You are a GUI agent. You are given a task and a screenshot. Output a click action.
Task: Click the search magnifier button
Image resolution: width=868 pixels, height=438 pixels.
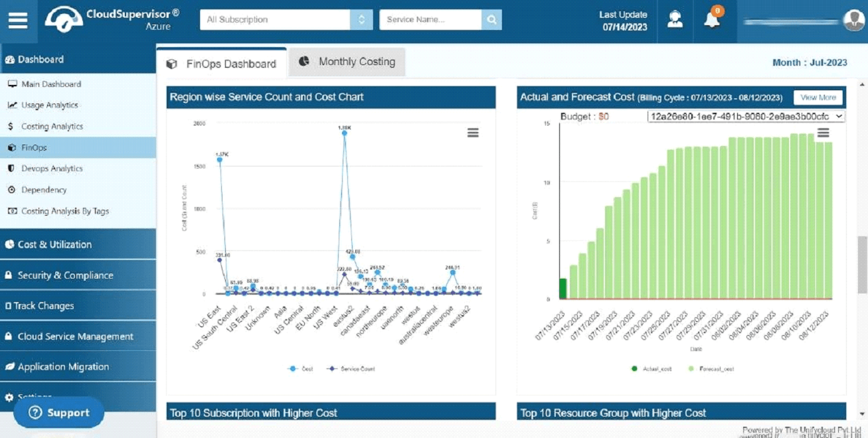[x=491, y=20]
